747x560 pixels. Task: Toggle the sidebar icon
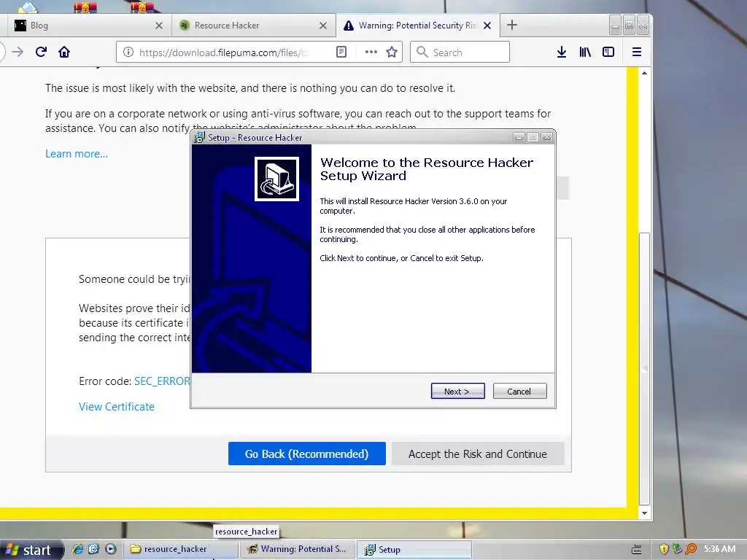(x=608, y=52)
